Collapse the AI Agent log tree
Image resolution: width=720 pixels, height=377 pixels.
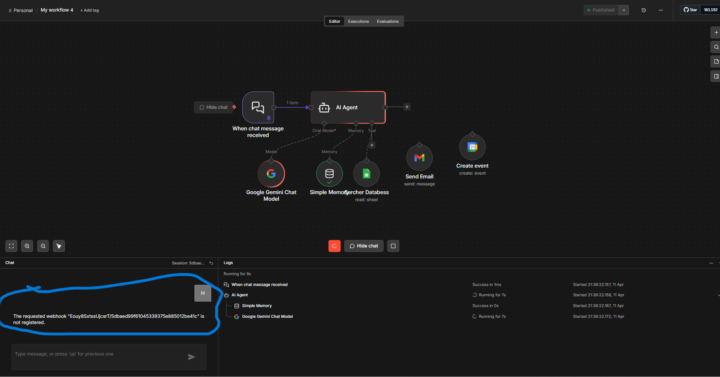click(x=718, y=295)
